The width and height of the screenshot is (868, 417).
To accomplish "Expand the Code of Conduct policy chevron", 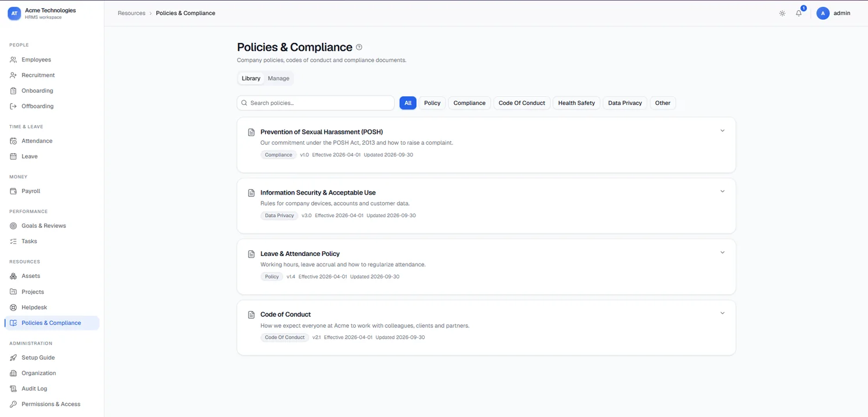I will point(722,313).
